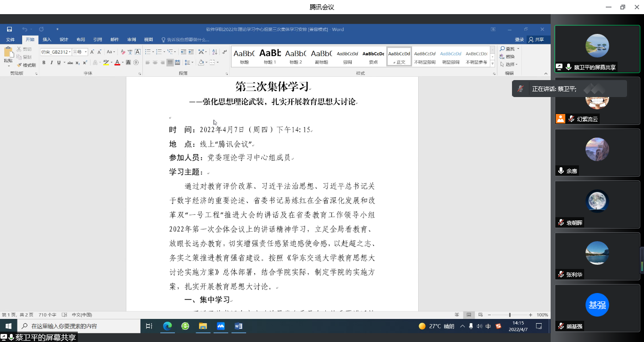The height and width of the screenshot is (342, 644).
Task: Click the increase indent icon
Action: (190, 52)
